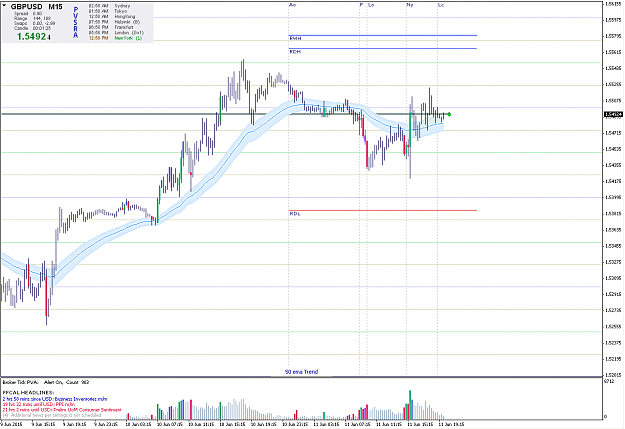Click the Sydney session time row

click(x=109, y=6)
